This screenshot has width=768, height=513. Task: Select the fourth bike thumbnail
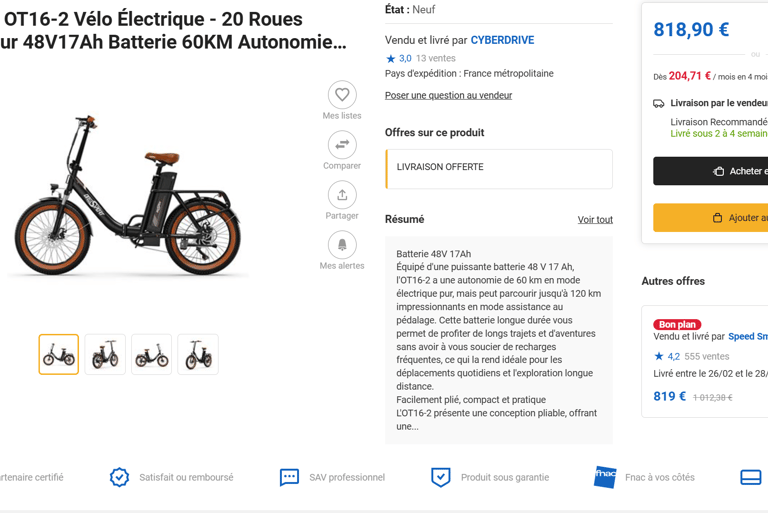(x=198, y=355)
